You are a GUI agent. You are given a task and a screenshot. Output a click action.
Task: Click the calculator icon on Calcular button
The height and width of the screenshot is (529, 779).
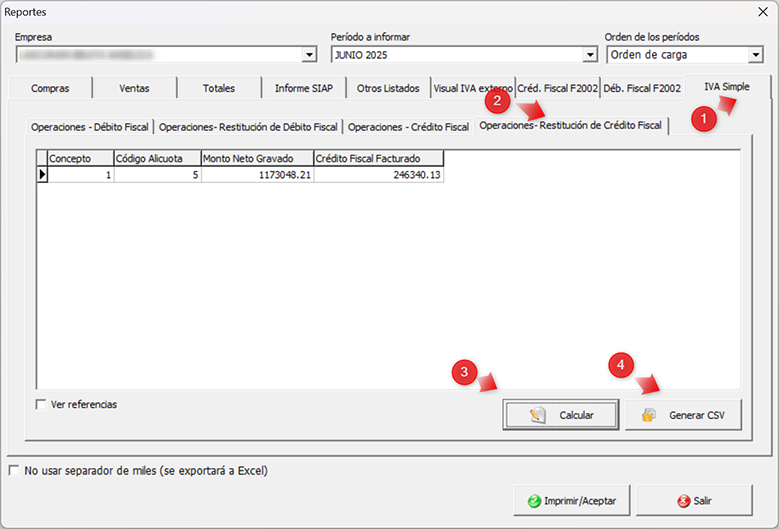pos(537,415)
